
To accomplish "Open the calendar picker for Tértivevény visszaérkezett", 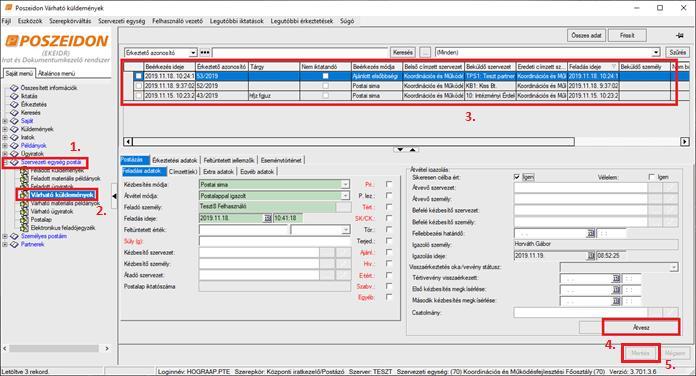I will pos(616,278).
